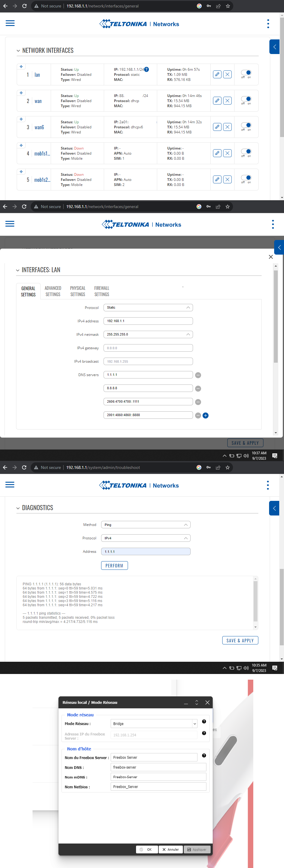Open the three-dot menu on the Diagnostics page
Screen dimensions: 284x868
268,485
